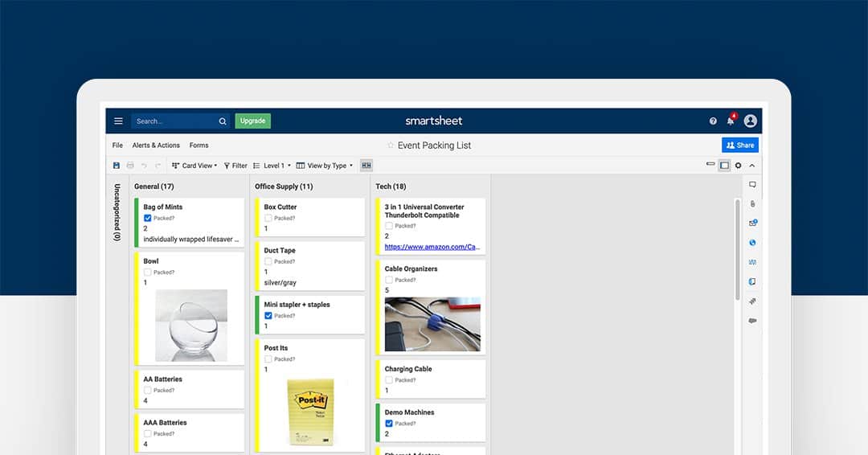Open the Alerts & Actions menu
This screenshot has height=455, width=868.
tap(156, 146)
